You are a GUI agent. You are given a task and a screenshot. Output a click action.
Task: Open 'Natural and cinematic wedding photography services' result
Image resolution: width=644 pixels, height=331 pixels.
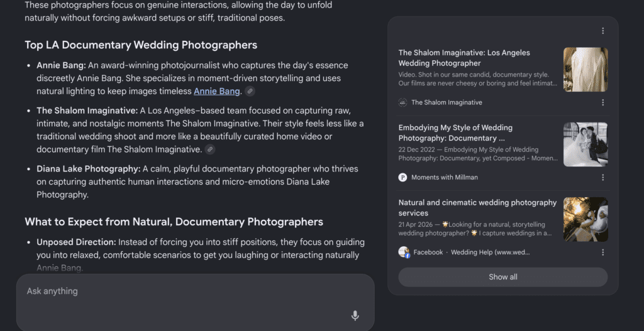(477, 208)
